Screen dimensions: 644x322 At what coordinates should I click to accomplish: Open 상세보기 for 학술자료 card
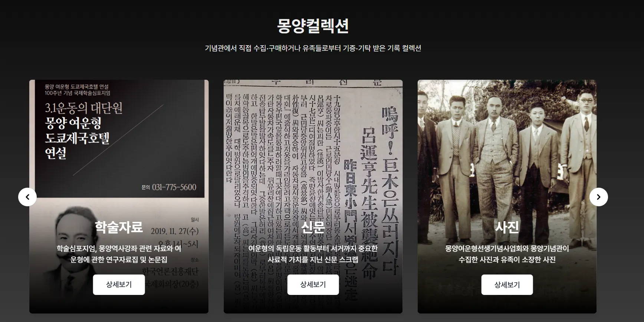(x=119, y=285)
